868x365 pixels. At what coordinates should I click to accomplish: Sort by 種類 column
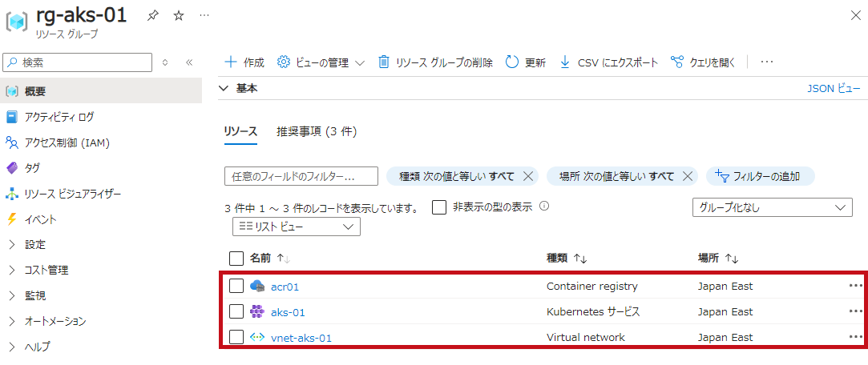point(567,259)
